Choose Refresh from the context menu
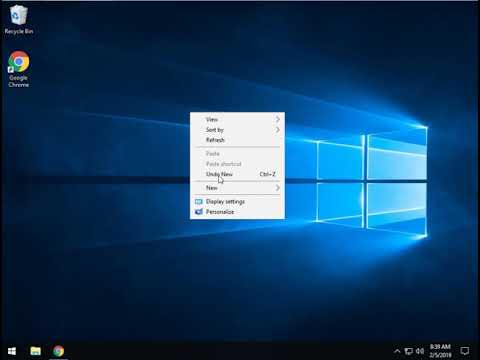 click(x=237, y=140)
